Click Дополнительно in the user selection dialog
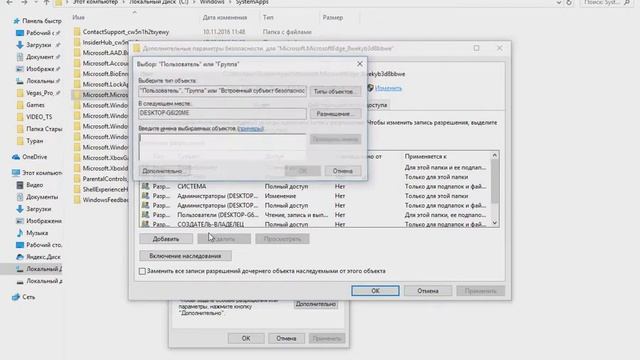Screen dimensions: 640x360 click(x=164, y=171)
